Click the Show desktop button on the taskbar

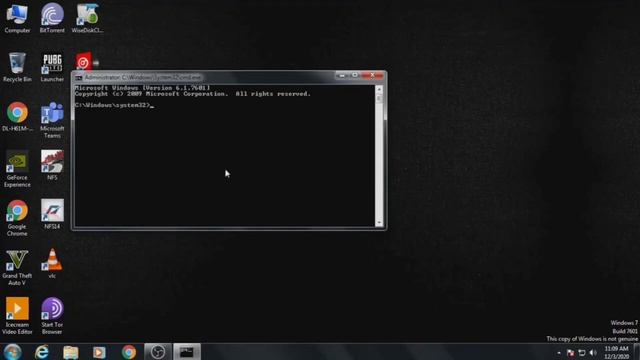[x=637, y=352]
